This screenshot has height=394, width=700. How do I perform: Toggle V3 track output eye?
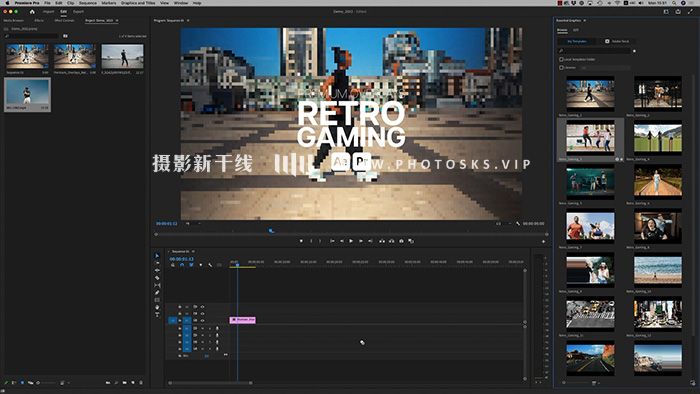coord(202,307)
